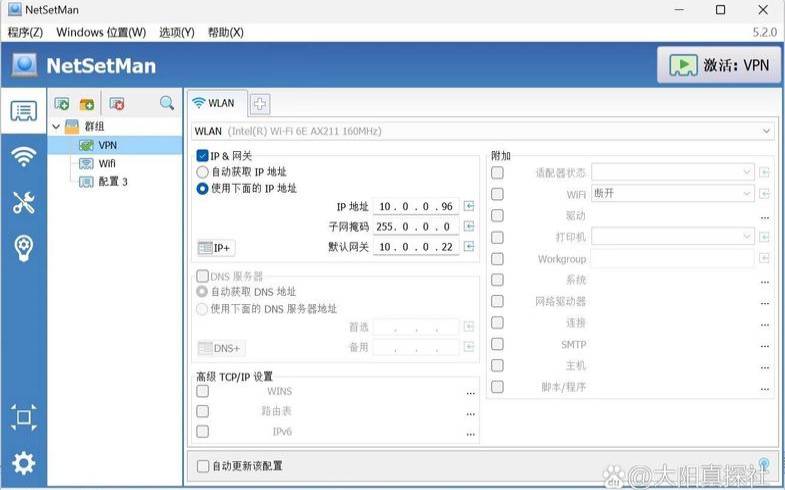The width and height of the screenshot is (785, 490).
Task: Collapse the 群组 tree node
Action: [56, 127]
